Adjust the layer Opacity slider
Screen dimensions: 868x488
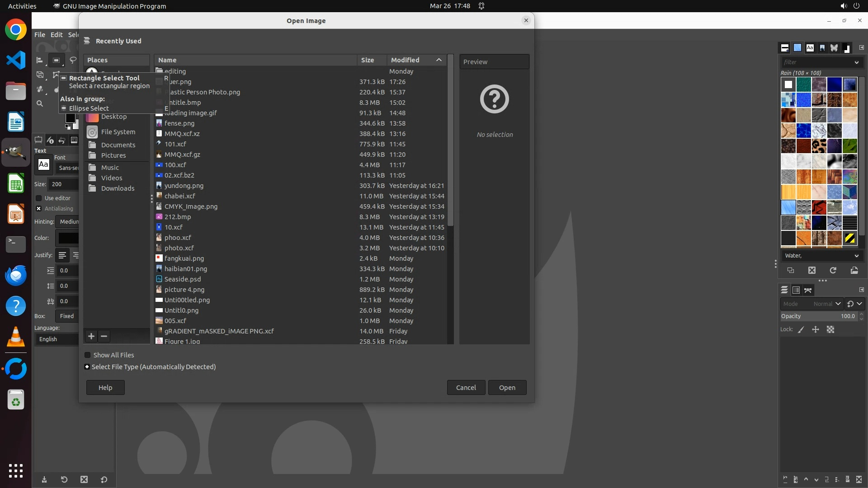point(817,316)
